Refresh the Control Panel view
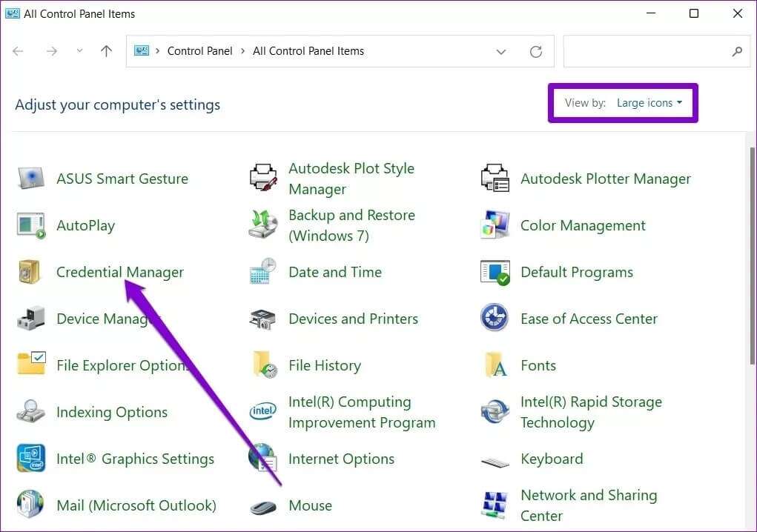Image resolution: width=757 pixels, height=532 pixels. [536, 51]
